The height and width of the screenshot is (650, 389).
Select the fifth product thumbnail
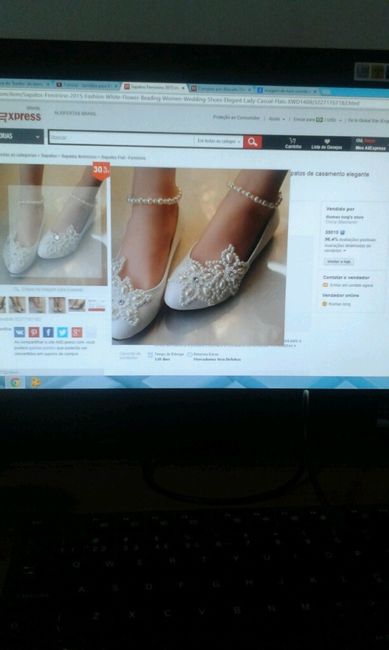coord(77,305)
